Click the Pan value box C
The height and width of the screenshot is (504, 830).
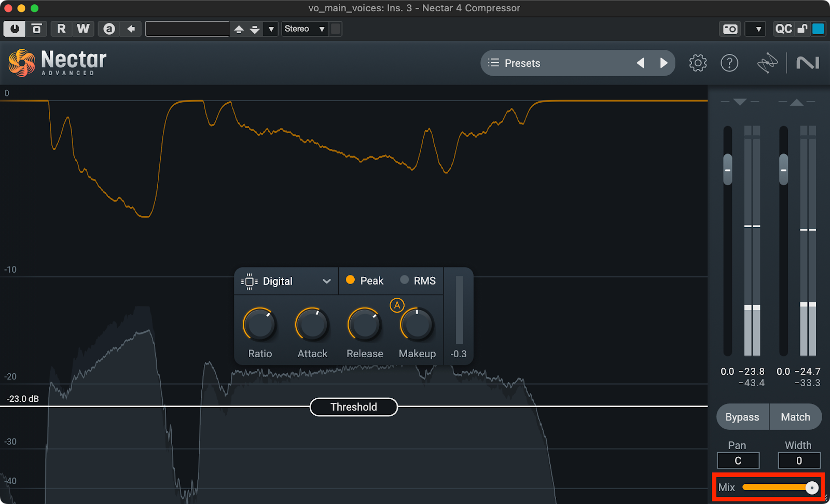click(x=738, y=460)
